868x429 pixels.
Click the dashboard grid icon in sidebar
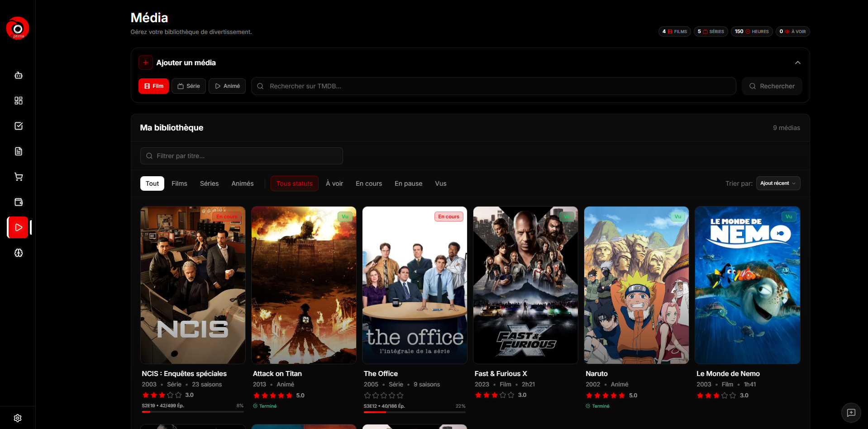point(18,101)
